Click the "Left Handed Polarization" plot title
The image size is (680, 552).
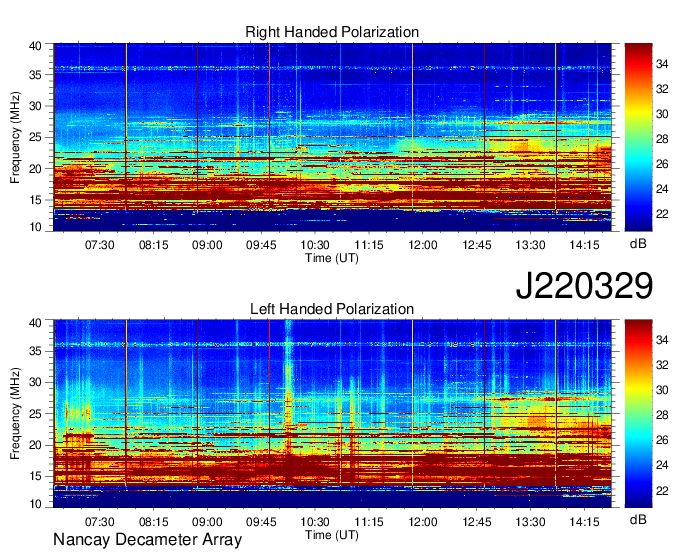pyautogui.click(x=332, y=309)
